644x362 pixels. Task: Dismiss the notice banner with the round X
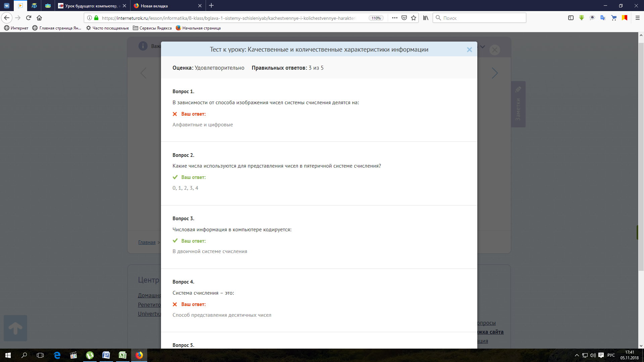pyautogui.click(x=494, y=50)
